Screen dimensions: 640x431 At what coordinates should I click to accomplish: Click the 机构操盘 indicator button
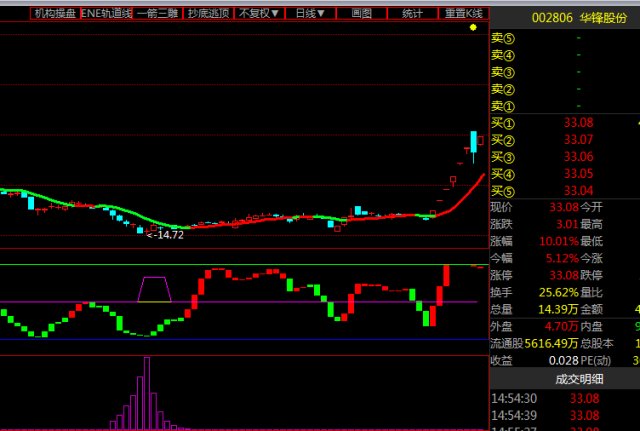(x=55, y=13)
